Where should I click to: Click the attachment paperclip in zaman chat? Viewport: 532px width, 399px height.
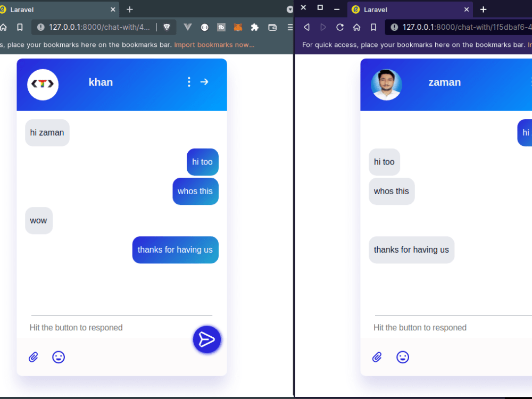tap(377, 357)
